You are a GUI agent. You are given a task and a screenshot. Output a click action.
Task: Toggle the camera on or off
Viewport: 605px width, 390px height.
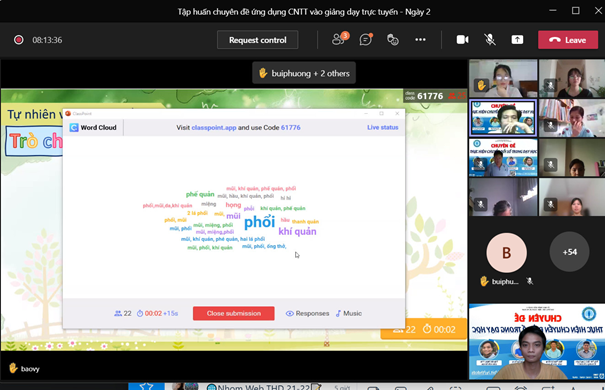[x=462, y=40]
